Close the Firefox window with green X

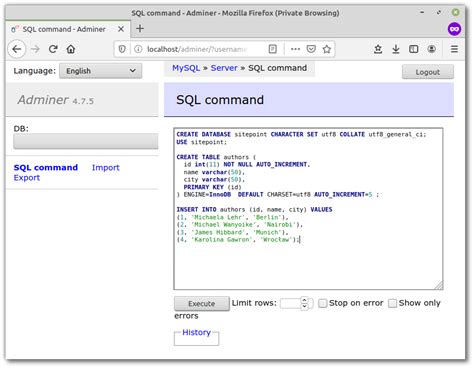(455, 12)
